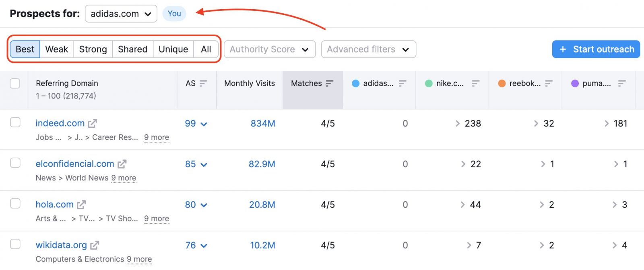Screen dimensions: 644x270
Task: Click the purple puma color dot
Action: pos(575,83)
